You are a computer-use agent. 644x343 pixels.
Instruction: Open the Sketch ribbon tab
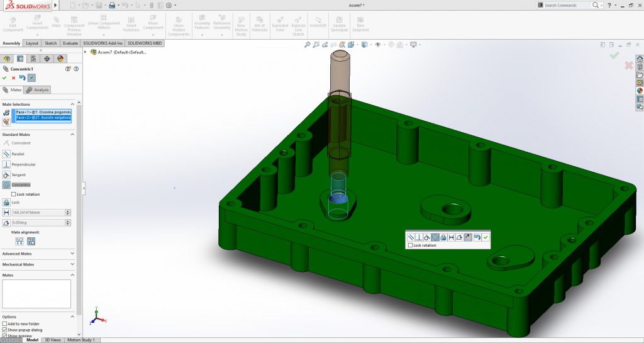[50, 43]
